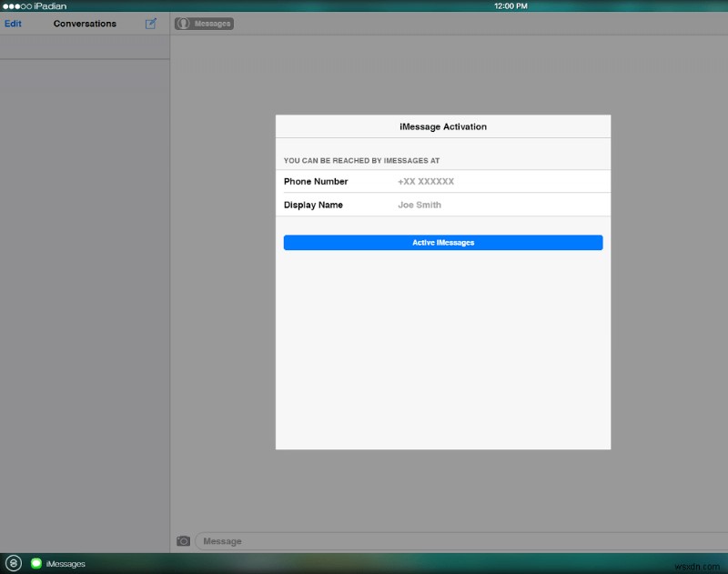Click the circular home icon in dock
Viewport: 728px width, 574px height.
tap(14, 563)
